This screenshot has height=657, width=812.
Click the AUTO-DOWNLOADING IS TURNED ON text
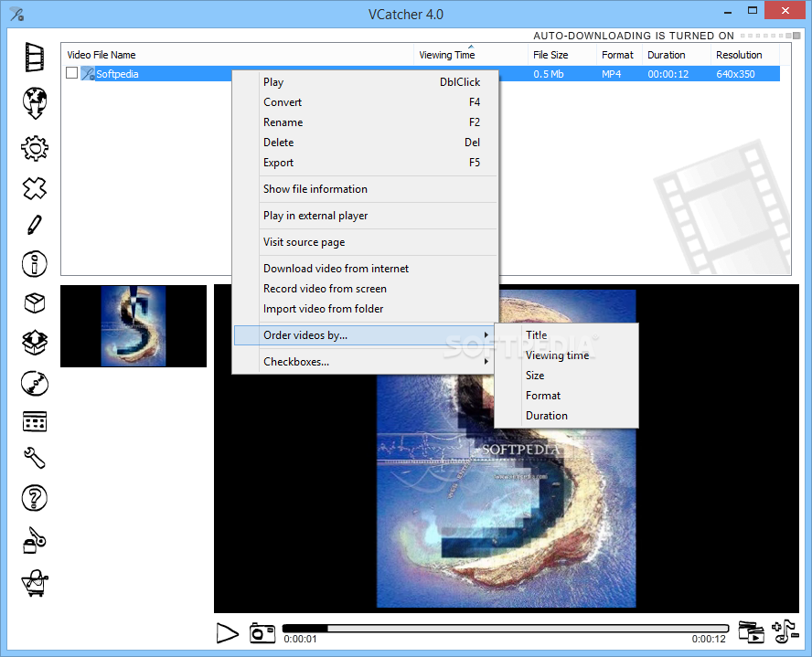click(x=634, y=36)
